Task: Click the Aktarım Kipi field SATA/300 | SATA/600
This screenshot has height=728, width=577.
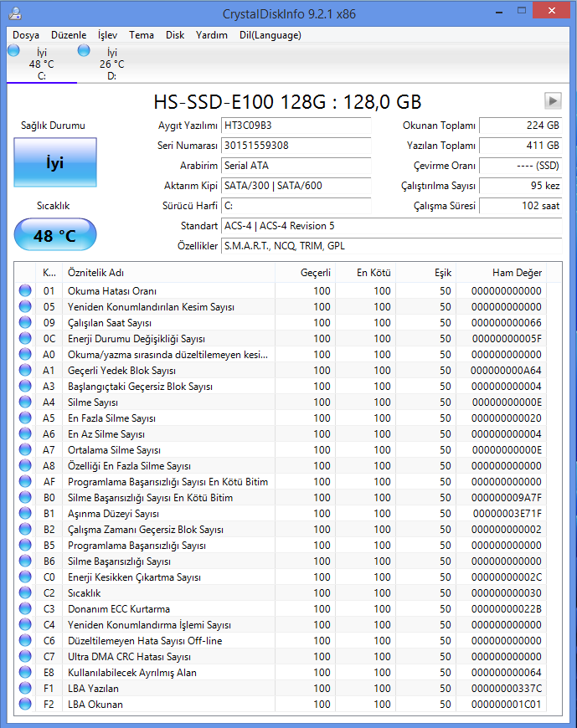Action: [x=296, y=185]
